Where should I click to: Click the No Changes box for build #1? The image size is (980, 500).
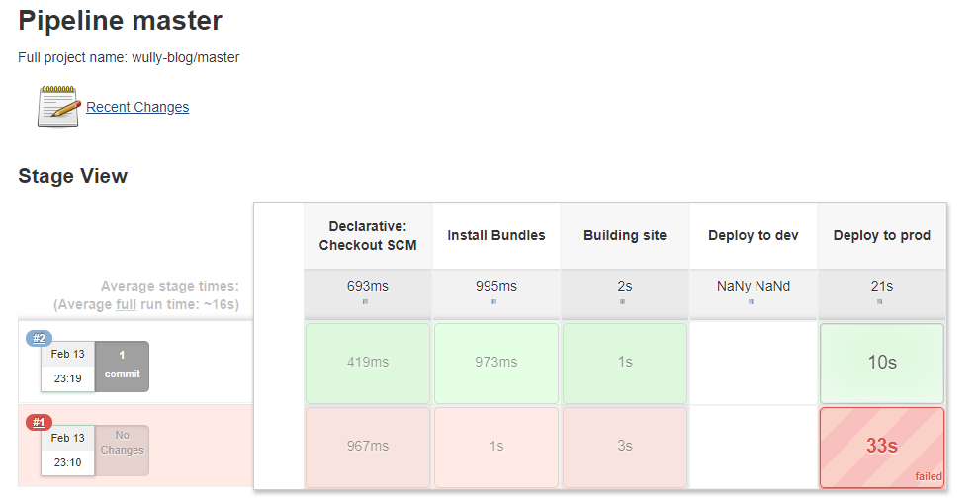pyautogui.click(x=123, y=451)
